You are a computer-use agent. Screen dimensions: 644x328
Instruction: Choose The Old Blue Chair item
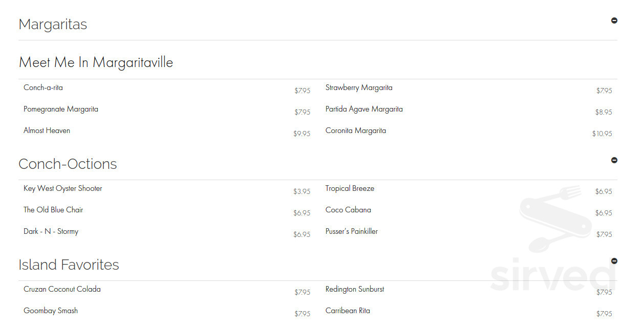click(x=53, y=210)
